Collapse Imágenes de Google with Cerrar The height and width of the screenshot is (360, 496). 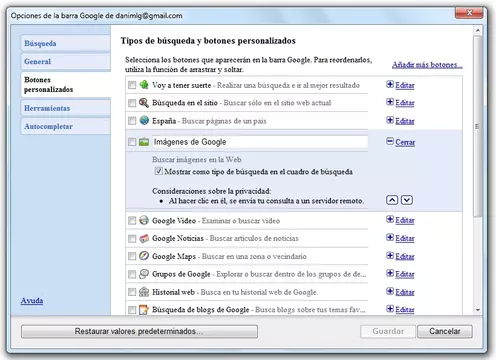401,142
